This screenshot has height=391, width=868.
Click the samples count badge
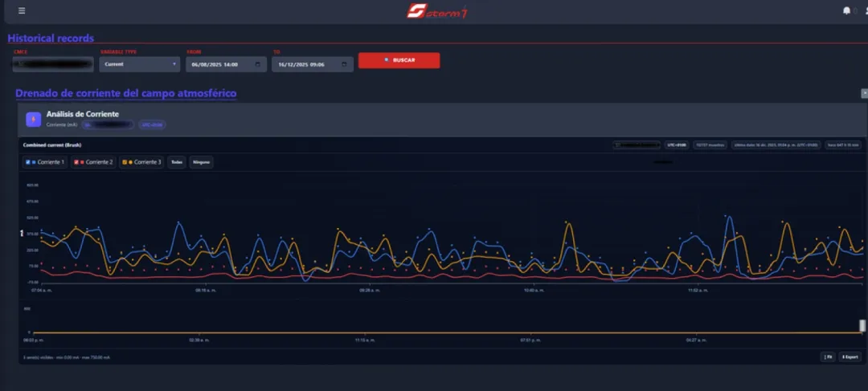coord(710,145)
